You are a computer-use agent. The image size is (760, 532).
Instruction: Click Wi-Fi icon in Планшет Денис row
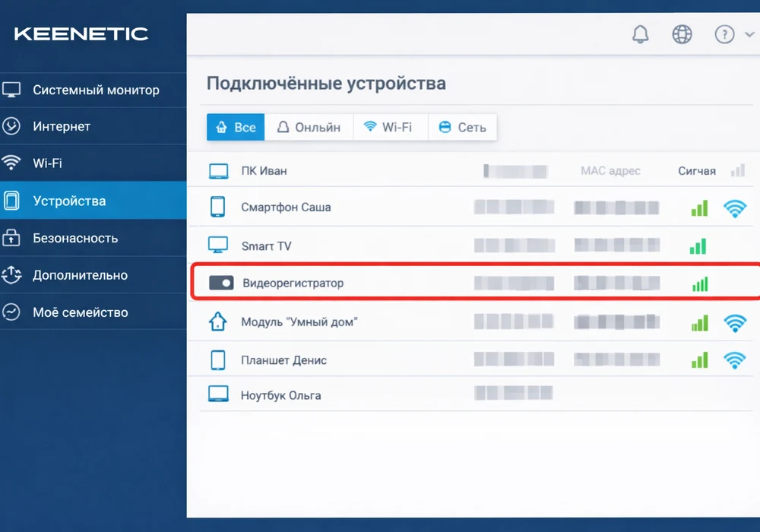[x=735, y=360]
